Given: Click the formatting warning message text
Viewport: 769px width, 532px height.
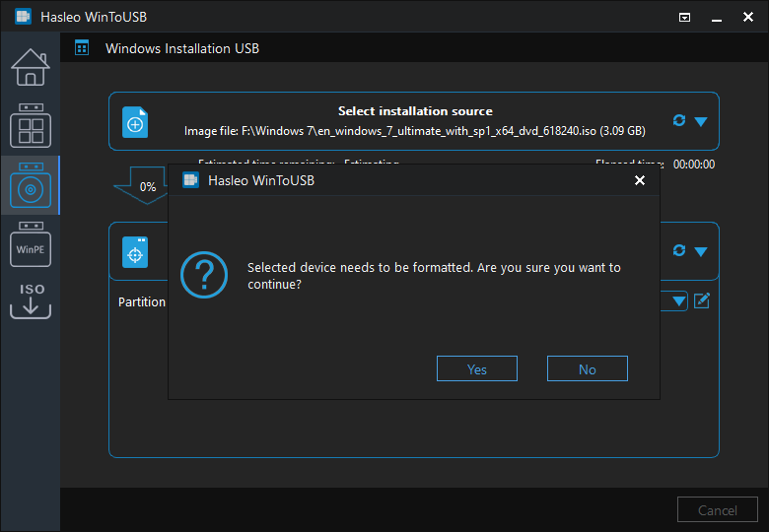Looking at the screenshot, I should click(434, 276).
